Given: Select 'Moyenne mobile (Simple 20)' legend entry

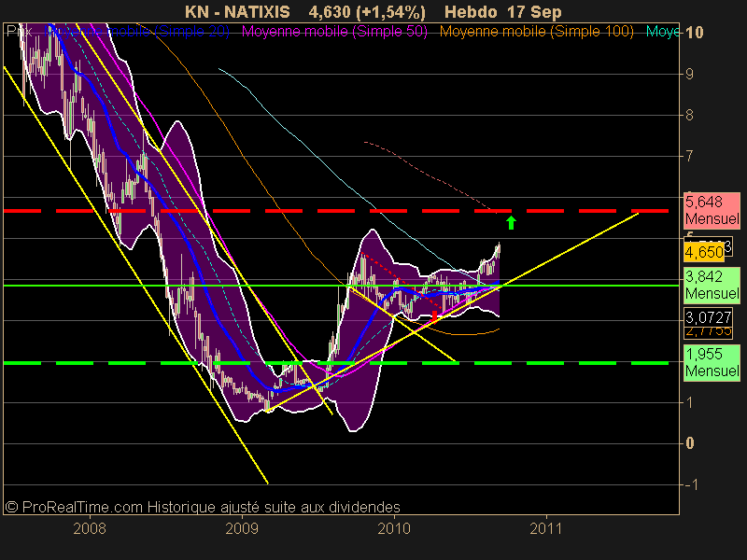Looking at the screenshot, I should pyautogui.click(x=137, y=32).
